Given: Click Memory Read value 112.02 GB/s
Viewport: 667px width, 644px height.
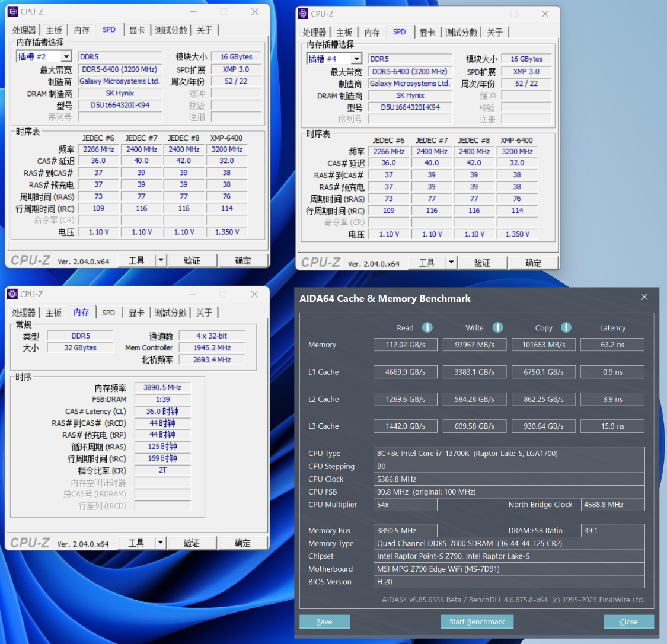Looking at the screenshot, I should click(406, 345).
